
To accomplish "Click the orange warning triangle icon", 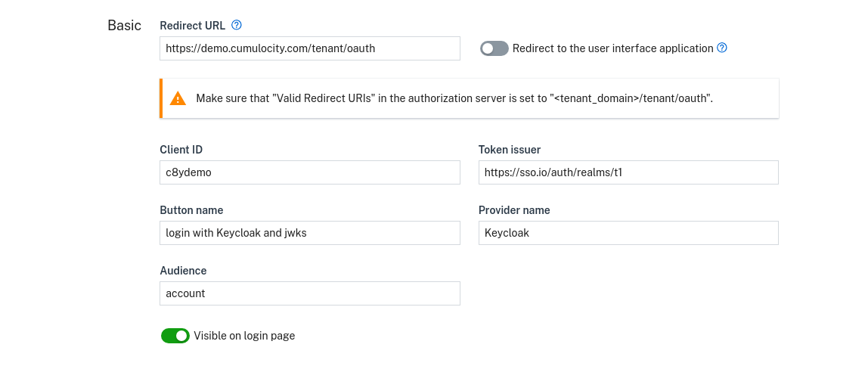I will click(x=178, y=98).
